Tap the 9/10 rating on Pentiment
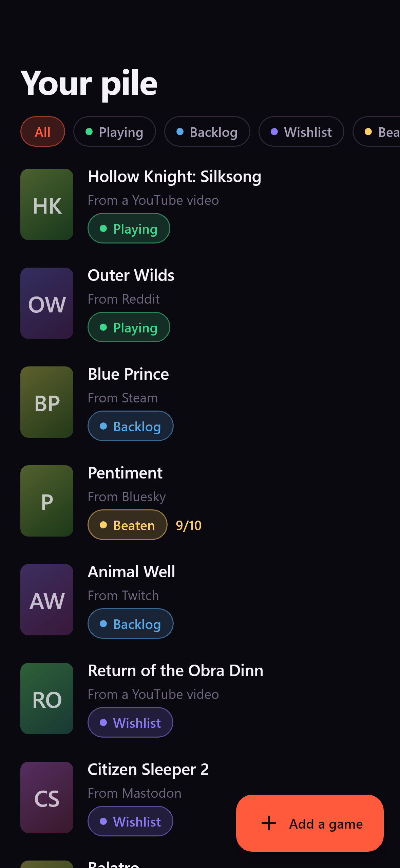400x868 pixels. pos(189,525)
